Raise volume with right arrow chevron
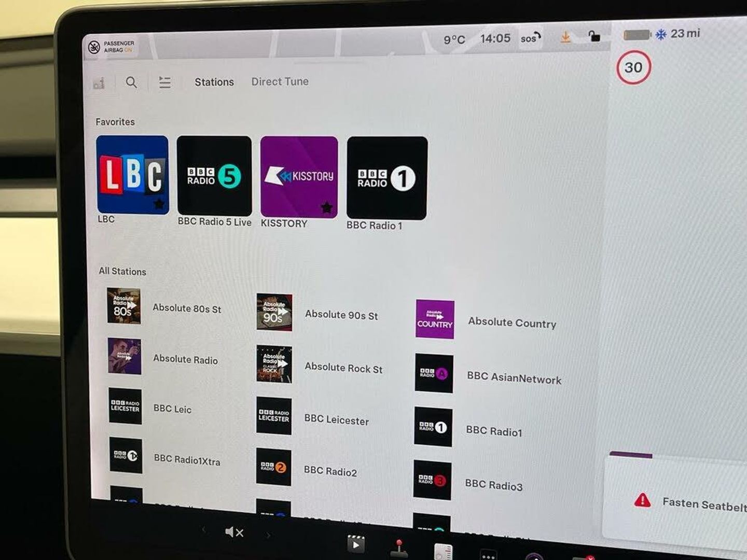This screenshot has width=747, height=560. [x=268, y=535]
